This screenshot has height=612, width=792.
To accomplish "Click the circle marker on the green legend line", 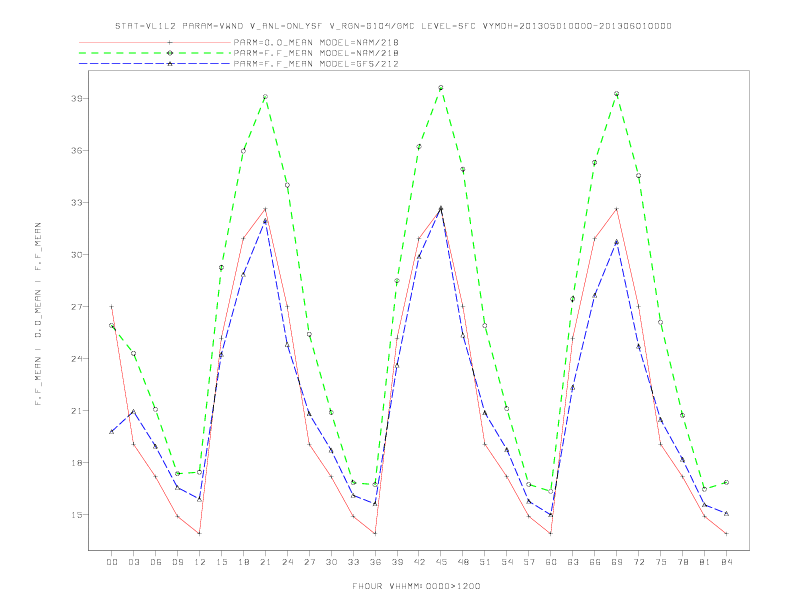I will (x=170, y=53).
